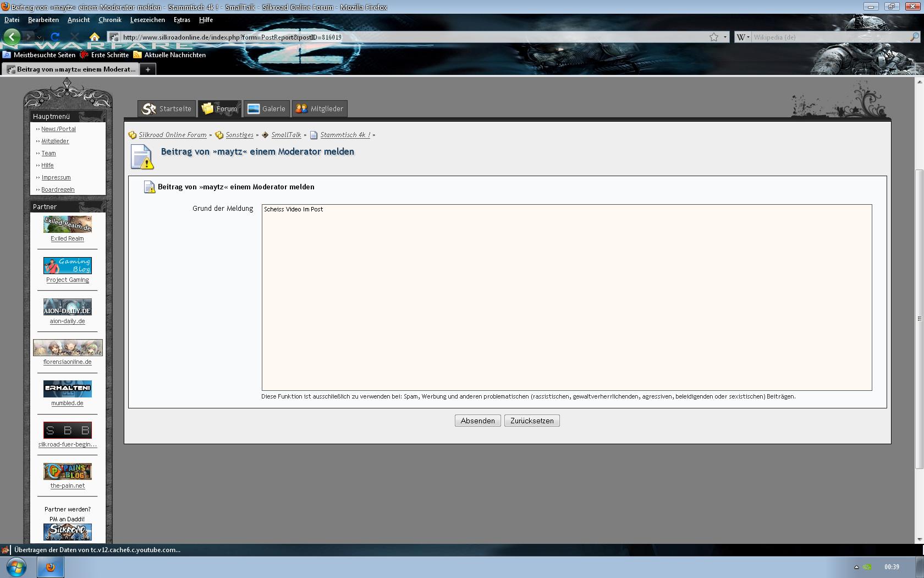
Task: Open the Boardregeln link in Hauptmenü
Action: point(58,189)
